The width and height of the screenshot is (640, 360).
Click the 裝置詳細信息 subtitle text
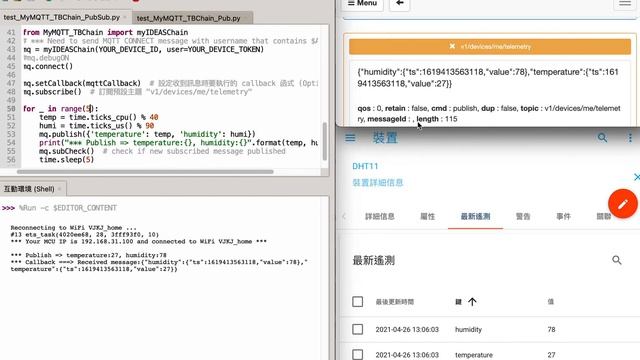tap(378, 182)
